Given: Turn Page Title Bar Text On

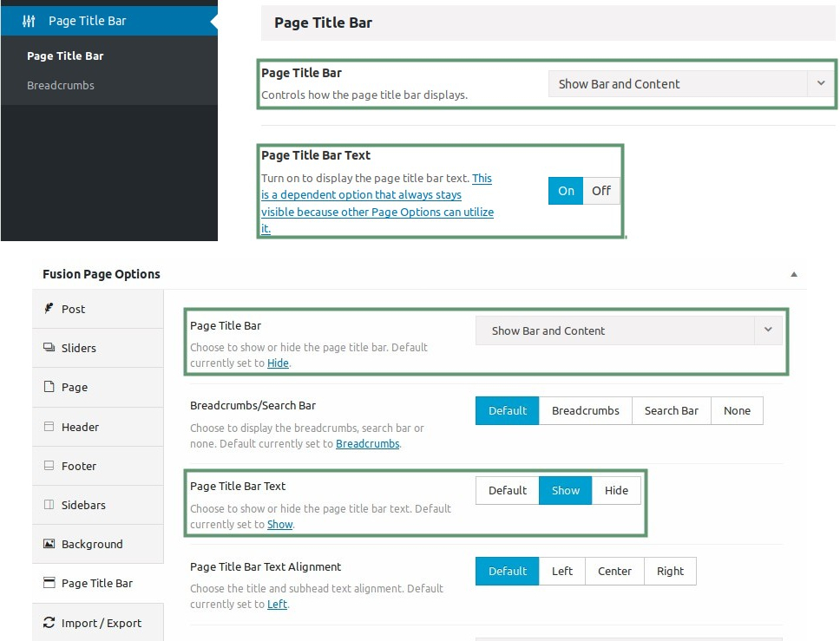Looking at the screenshot, I should tap(566, 191).
